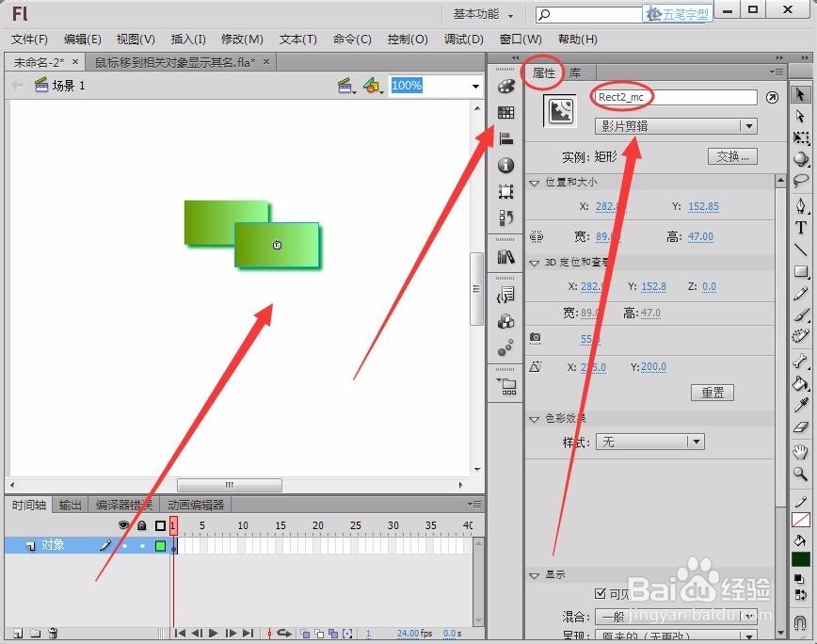Image resolution: width=817 pixels, height=644 pixels.
Task: Toggle outline view for all layers
Action: tap(160, 525)
